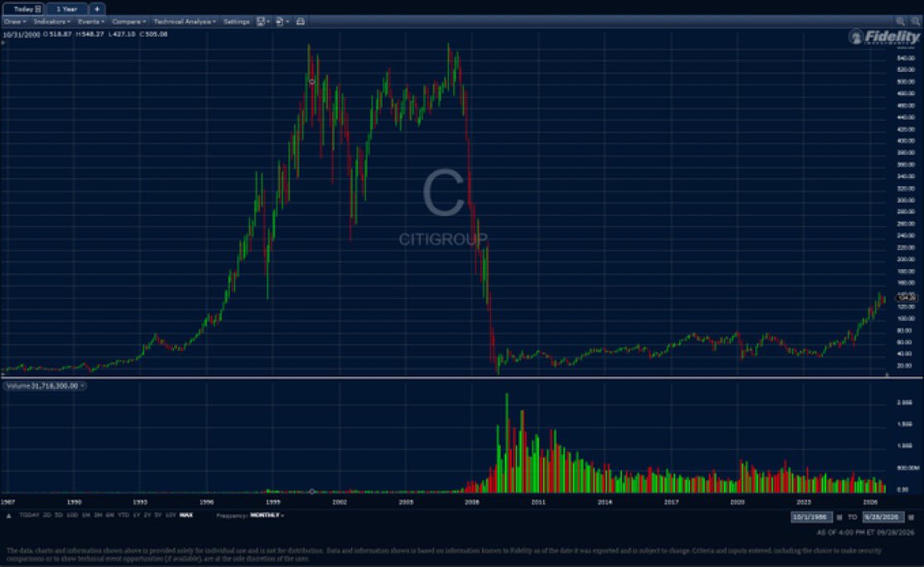Screen dimensions: 924x567
Task: Open the Draw dropdown menu
Action: coord(15,22)
